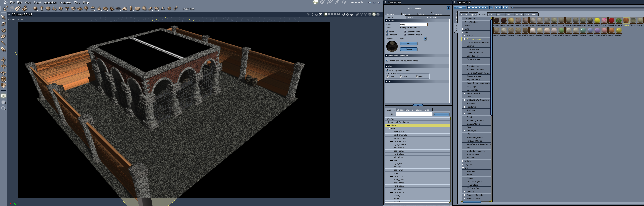644x206 pixels.
Task: Click the spot light tool icon
Action: click(150, 9)
